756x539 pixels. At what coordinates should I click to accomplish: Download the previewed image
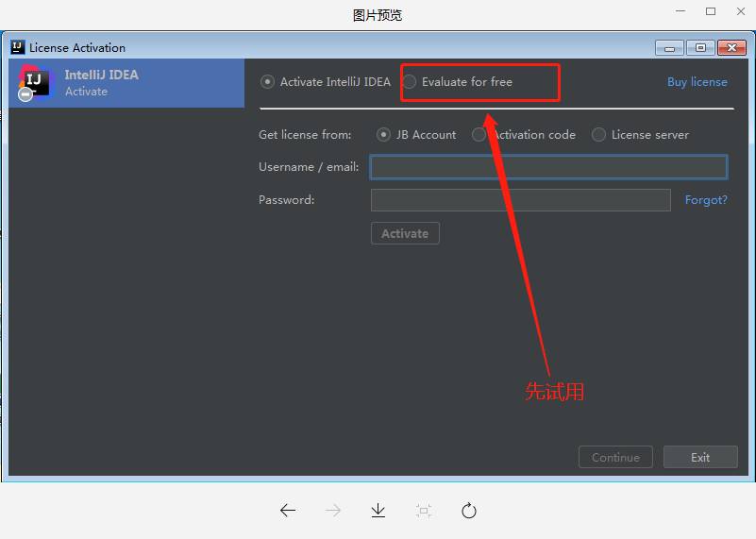[378, 511]
